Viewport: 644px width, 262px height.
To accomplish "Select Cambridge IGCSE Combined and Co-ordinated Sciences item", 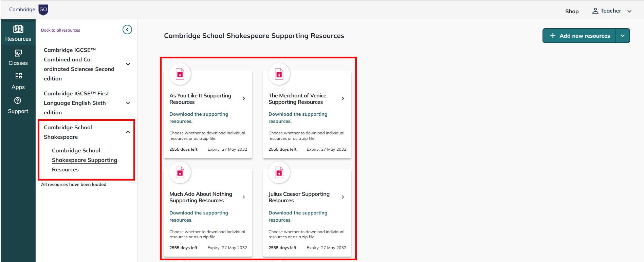I will 79,64.
